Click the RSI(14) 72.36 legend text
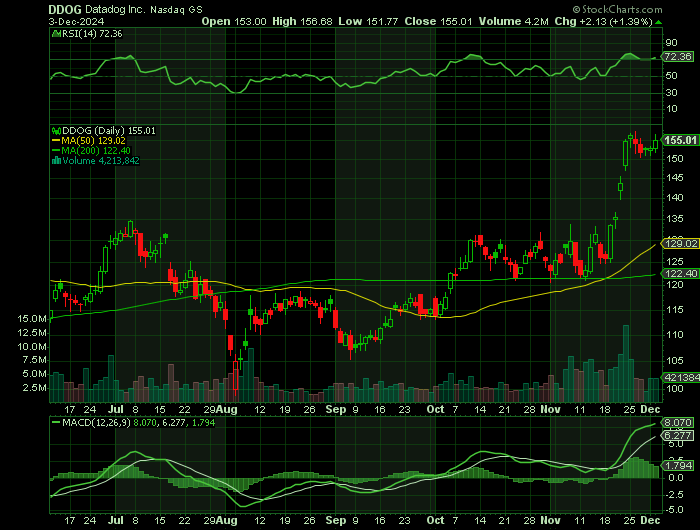The image size is (700, 530). click(x=92, y=33)
